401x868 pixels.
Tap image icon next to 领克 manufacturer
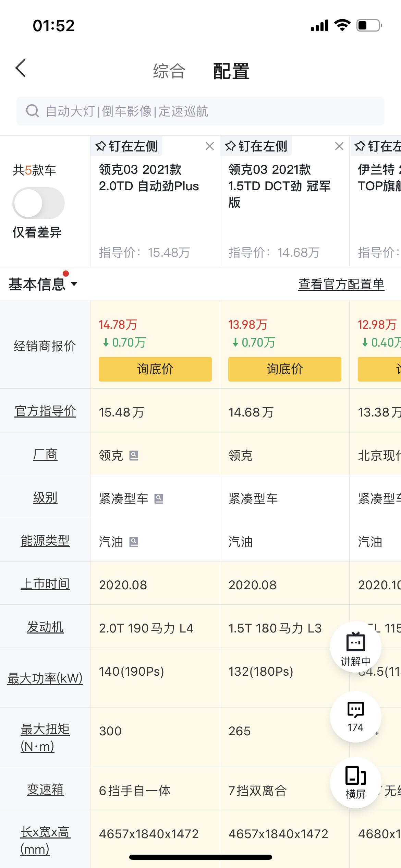pyautogui.click(x=134, y=456)
